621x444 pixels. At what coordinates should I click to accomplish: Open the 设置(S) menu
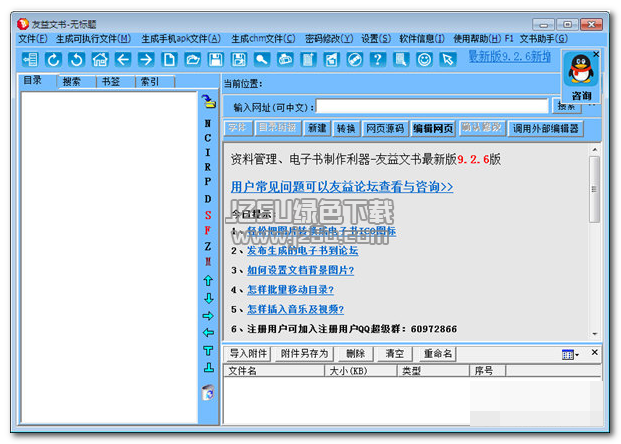coord(376,39)
